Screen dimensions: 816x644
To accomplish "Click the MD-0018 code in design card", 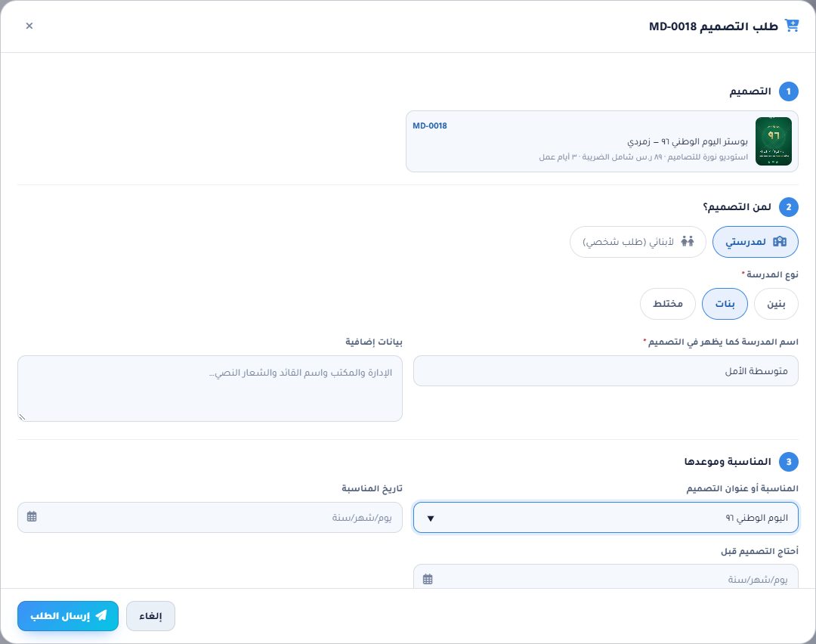I will (x=429, y=125).
